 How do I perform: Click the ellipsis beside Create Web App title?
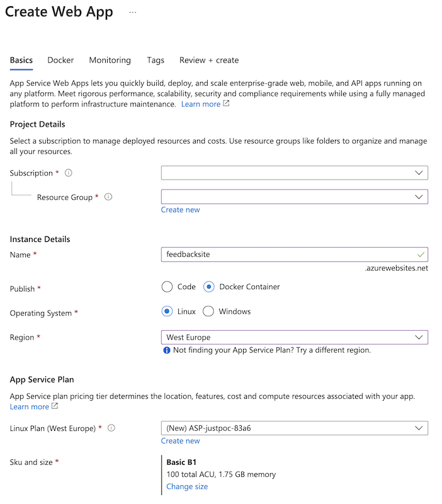[132, 13]
